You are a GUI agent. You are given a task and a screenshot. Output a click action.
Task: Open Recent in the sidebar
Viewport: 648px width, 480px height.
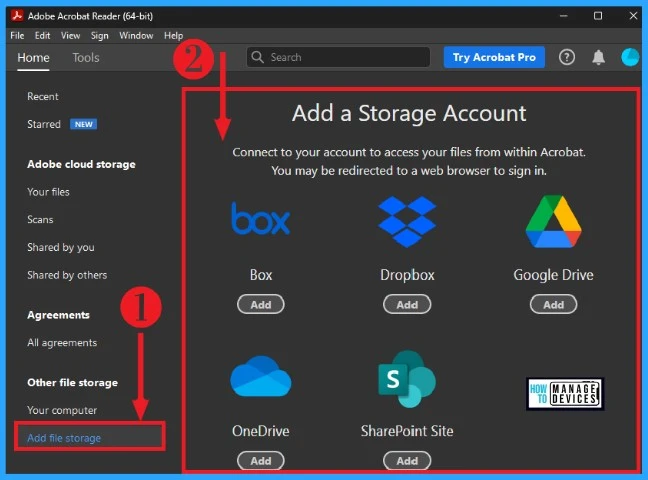(43, 96)
